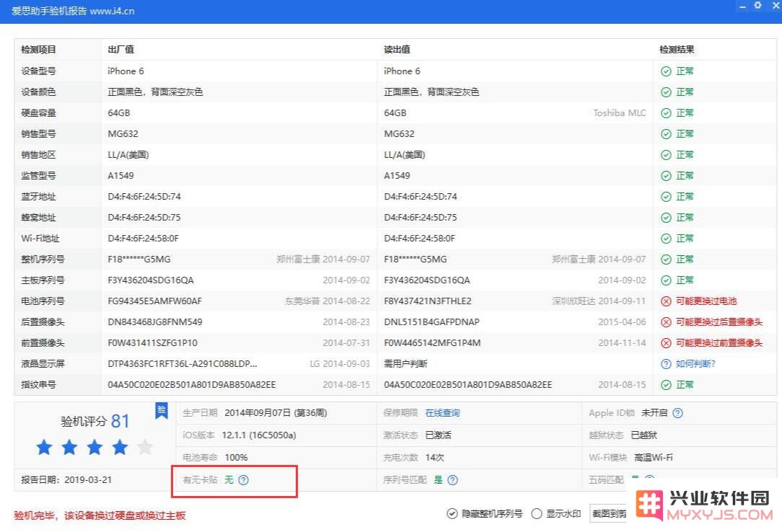782x532 pixels.
Task: Click the question icon in 液晶显示屏 row
Action: [666, 364]
